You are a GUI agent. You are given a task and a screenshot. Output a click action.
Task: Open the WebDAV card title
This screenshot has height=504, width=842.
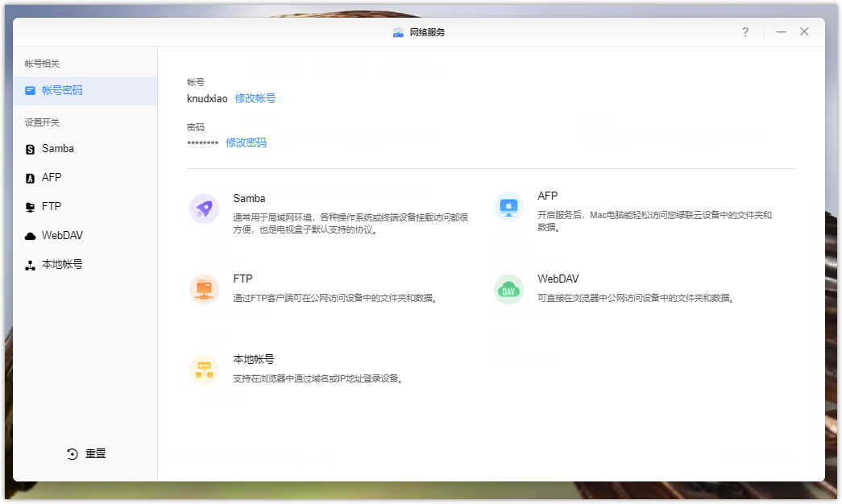tap(558, 279)
